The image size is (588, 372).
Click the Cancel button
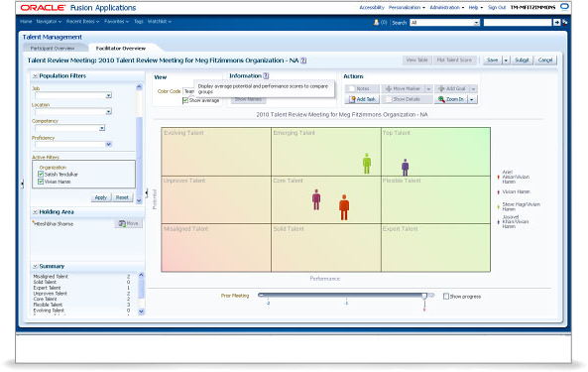(545, 61)
